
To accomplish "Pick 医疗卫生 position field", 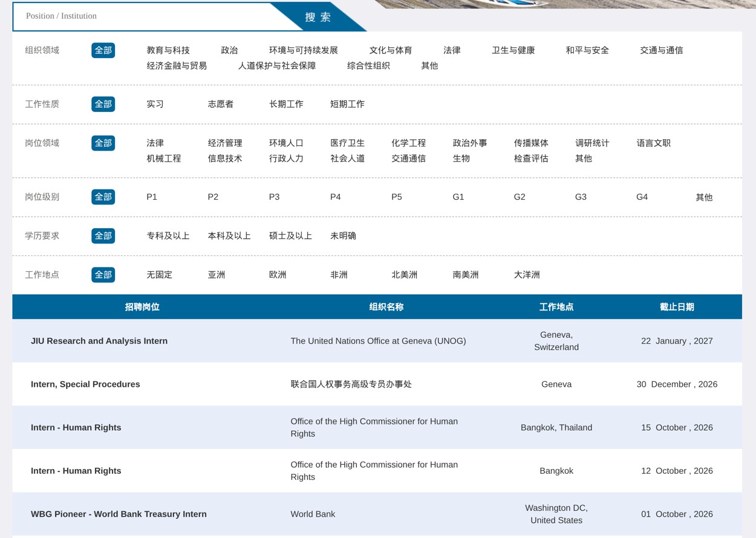I will coord(347,143).
